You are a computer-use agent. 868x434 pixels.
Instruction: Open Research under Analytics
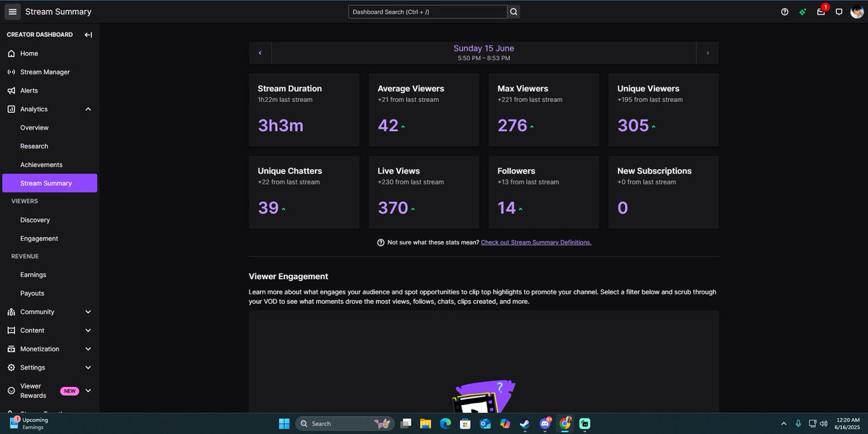coord(34,146)
